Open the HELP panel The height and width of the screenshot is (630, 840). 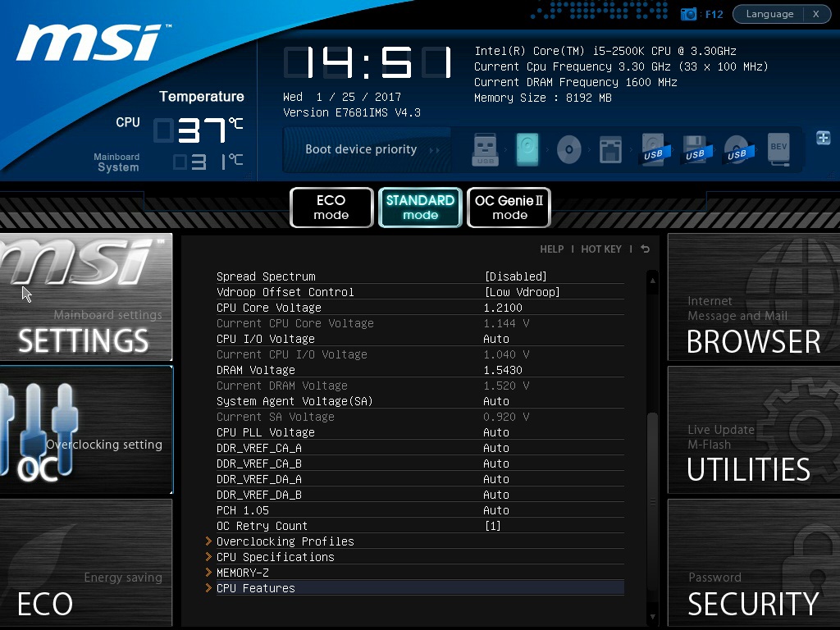552,249
